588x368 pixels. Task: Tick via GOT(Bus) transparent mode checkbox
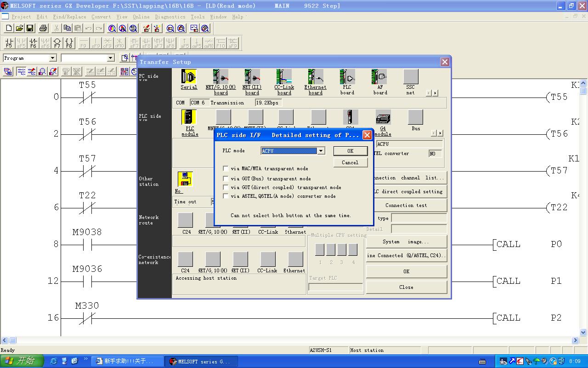[226, 178]
